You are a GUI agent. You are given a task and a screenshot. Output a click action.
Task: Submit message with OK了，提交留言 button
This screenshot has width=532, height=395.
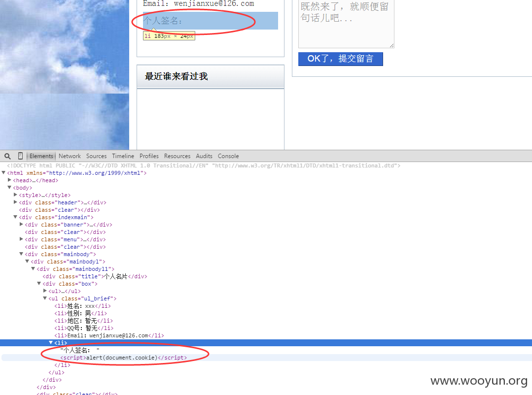(340, 59)
